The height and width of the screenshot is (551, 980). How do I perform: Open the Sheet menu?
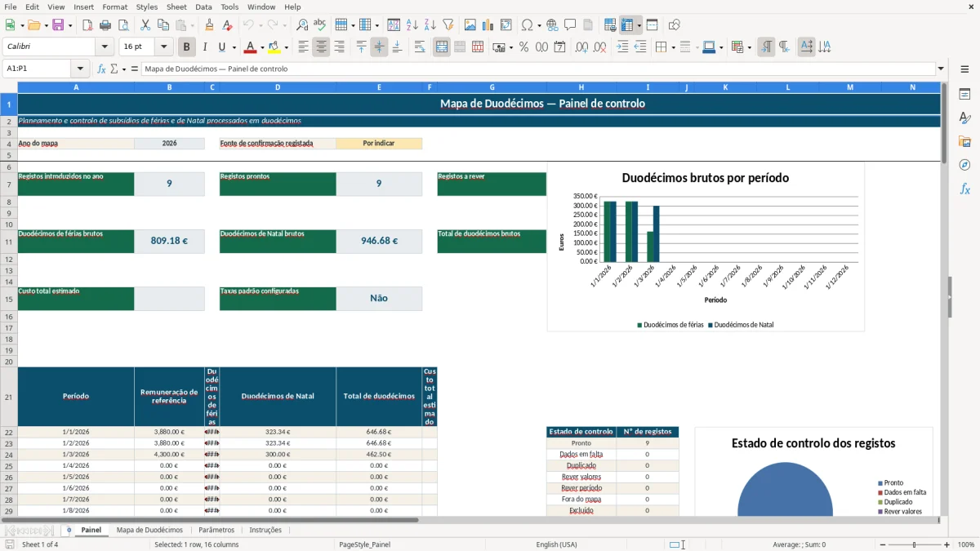click(176, 7)
